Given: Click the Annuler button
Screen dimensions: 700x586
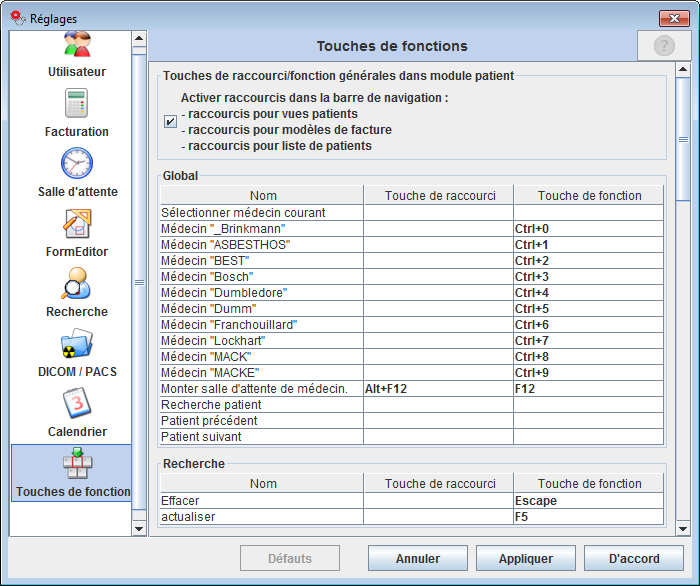Looking at the screenshot, I should click(417, 559).
